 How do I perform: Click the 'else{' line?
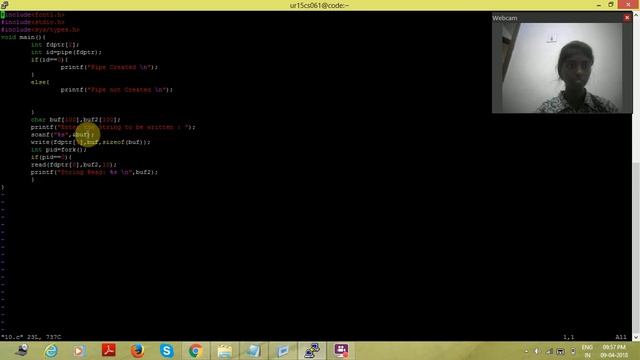(x=40, y=82)
